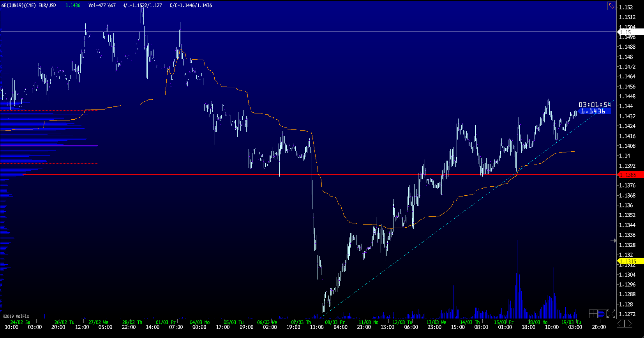Toggle the volume profile histogram icon
644x338 pixels.
[602, 314]
